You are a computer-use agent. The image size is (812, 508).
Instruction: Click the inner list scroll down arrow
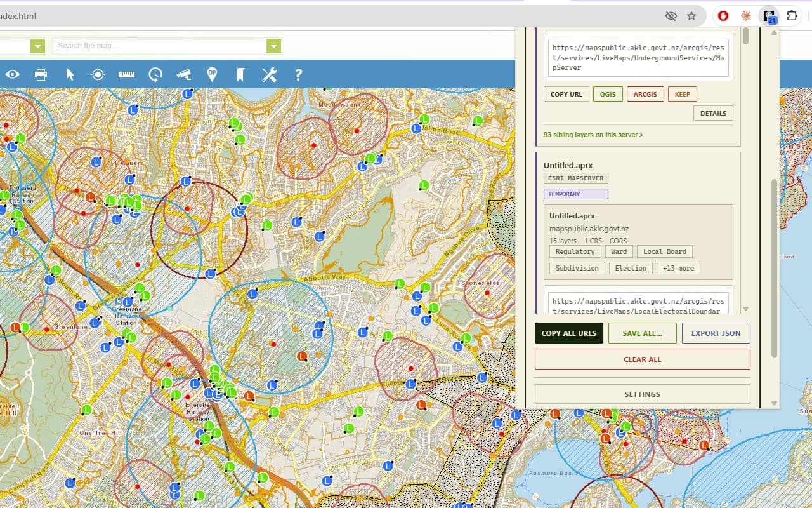point(746,309)
